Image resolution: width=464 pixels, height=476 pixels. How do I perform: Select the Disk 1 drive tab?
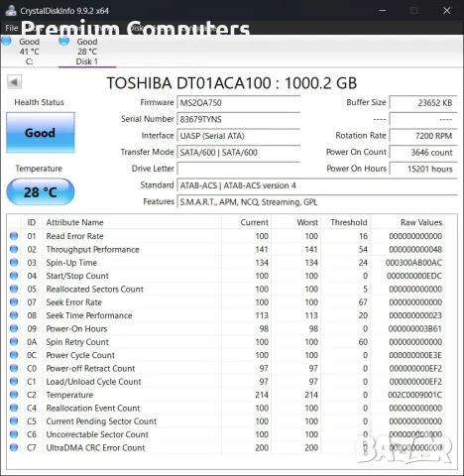click(87, 52)
